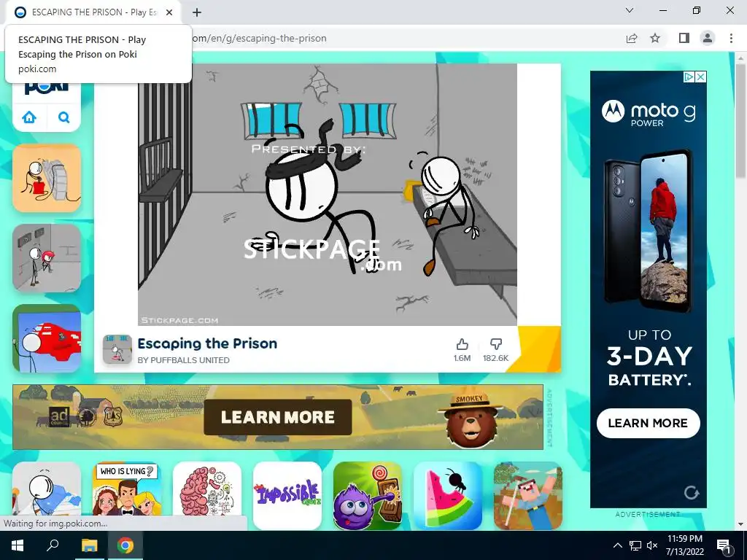
Task: Open the Poki search magnifier
Action: click(x=64, y=117)
